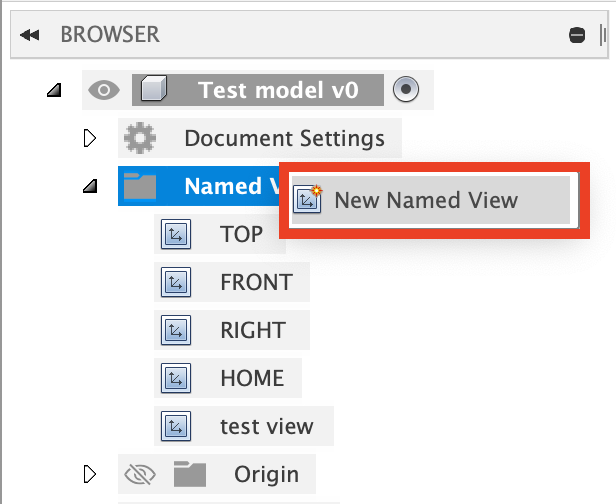
Task: Click the FRONT named view icon
Action: pos(175,283)
